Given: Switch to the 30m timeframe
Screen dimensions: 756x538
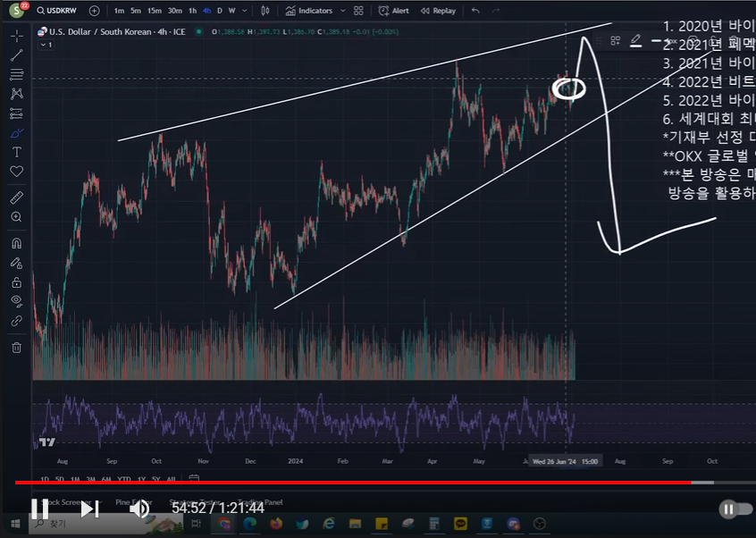Looking at the screenshot, I should (174, 11).
